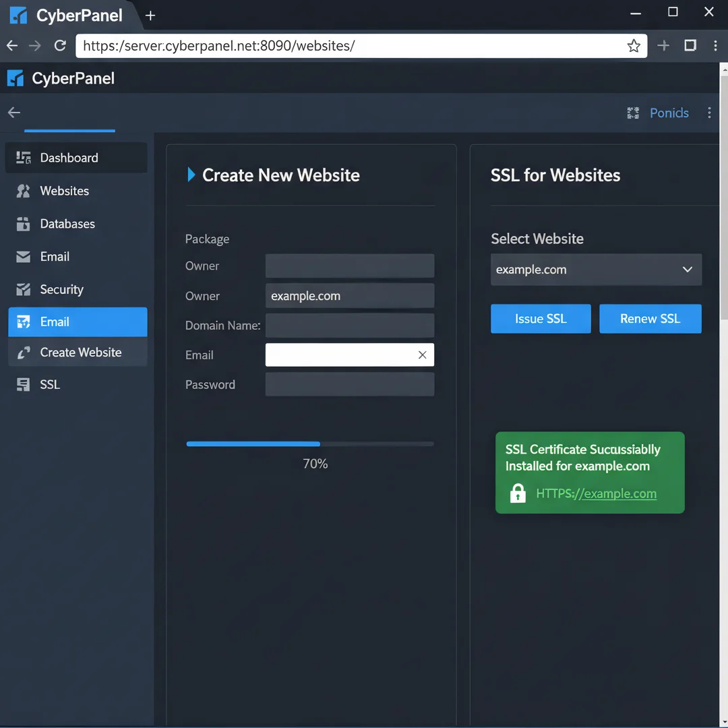Viewport: 728px width, 728px height.
Task: Click the Package label
Action: tap(207, 239)
